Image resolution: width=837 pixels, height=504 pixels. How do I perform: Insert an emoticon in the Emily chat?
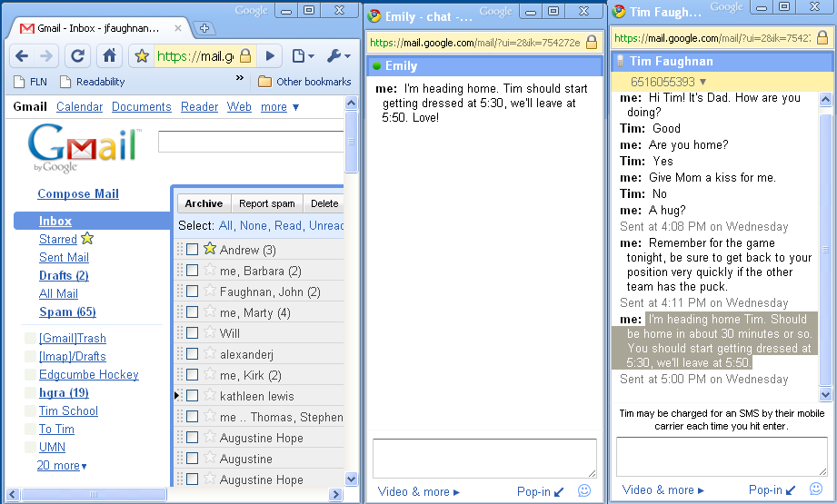pos(584,490)
